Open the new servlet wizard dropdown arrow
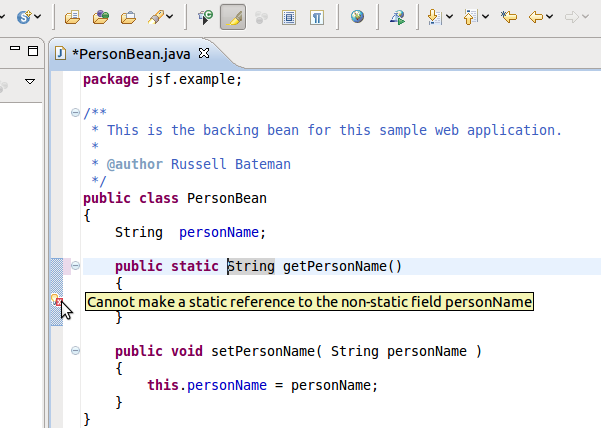This screenshot has width=601, height=428. pos(38,17)
